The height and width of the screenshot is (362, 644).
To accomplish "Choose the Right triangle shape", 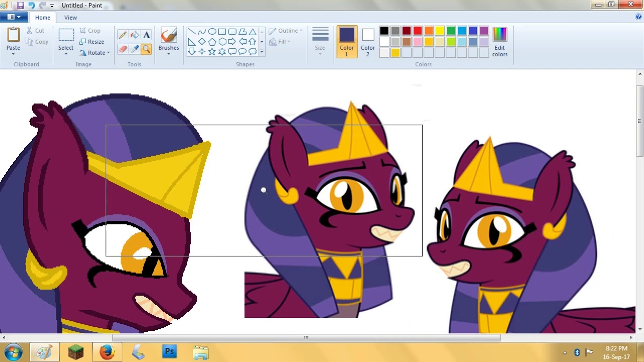I will pos(192,42).
